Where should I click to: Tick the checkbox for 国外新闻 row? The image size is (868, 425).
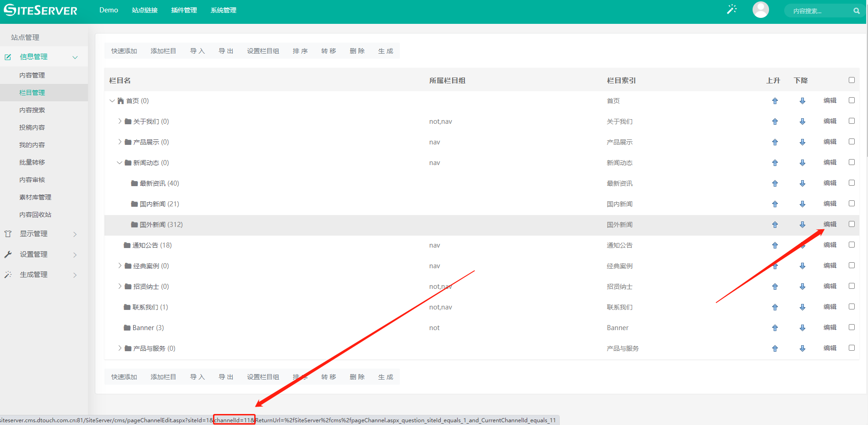coord(852,224)
